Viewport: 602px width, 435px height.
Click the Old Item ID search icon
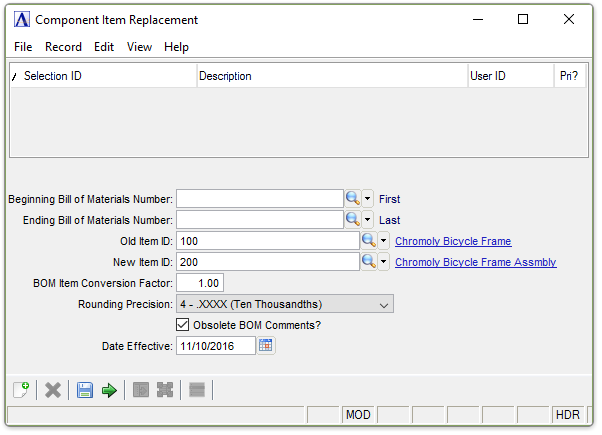click(368, 241)
